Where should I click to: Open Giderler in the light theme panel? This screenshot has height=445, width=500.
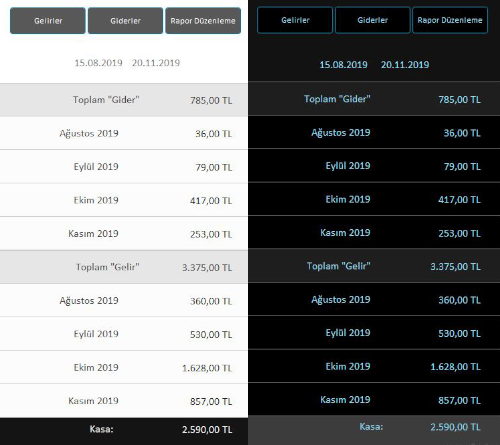point(125,21)
